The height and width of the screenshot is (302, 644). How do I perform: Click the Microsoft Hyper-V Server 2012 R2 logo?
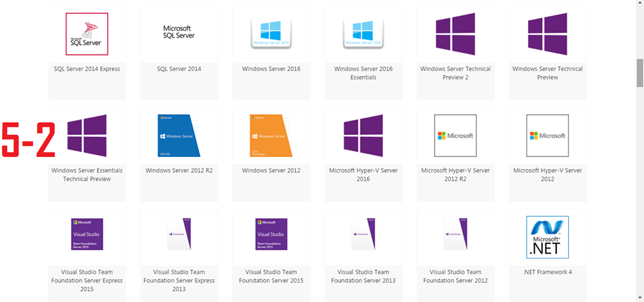[x=455, y=136]
